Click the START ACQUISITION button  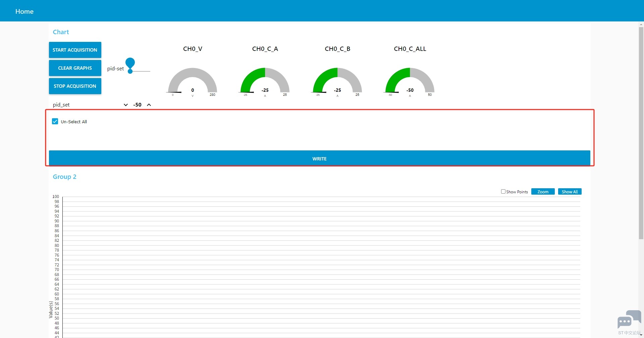(75, 50)
